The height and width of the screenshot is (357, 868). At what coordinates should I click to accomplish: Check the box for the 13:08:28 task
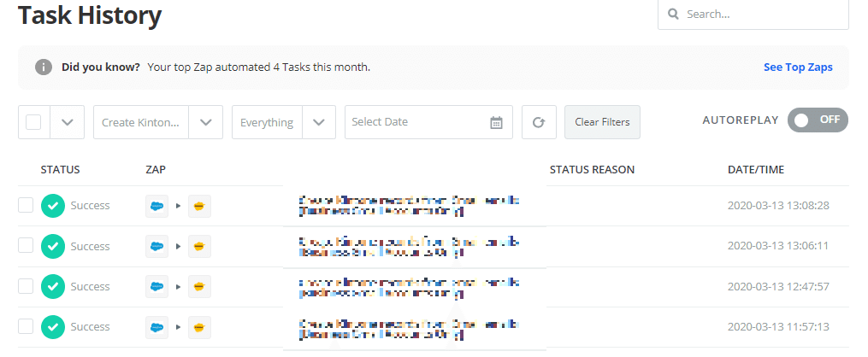pyautogui.click(x=26, y=205)
